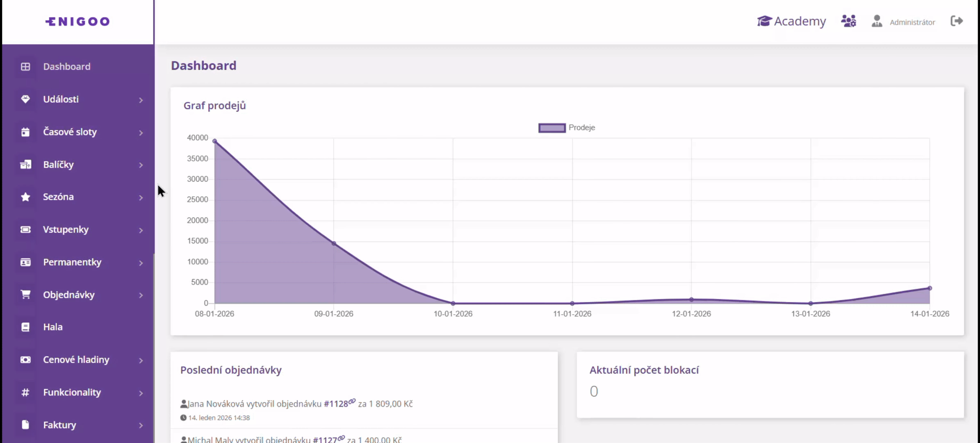
Task: Open the Dashboard menu item
Action: (66, 66)
